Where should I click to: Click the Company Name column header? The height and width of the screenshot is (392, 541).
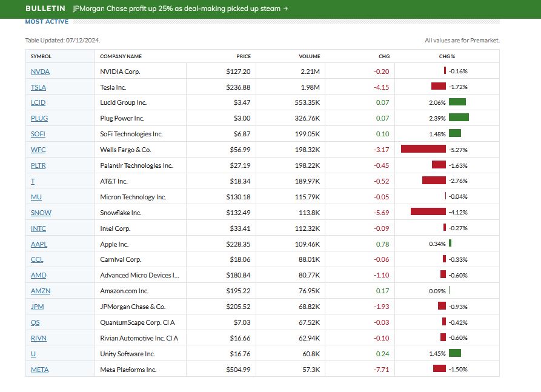(x=121, y=56)
